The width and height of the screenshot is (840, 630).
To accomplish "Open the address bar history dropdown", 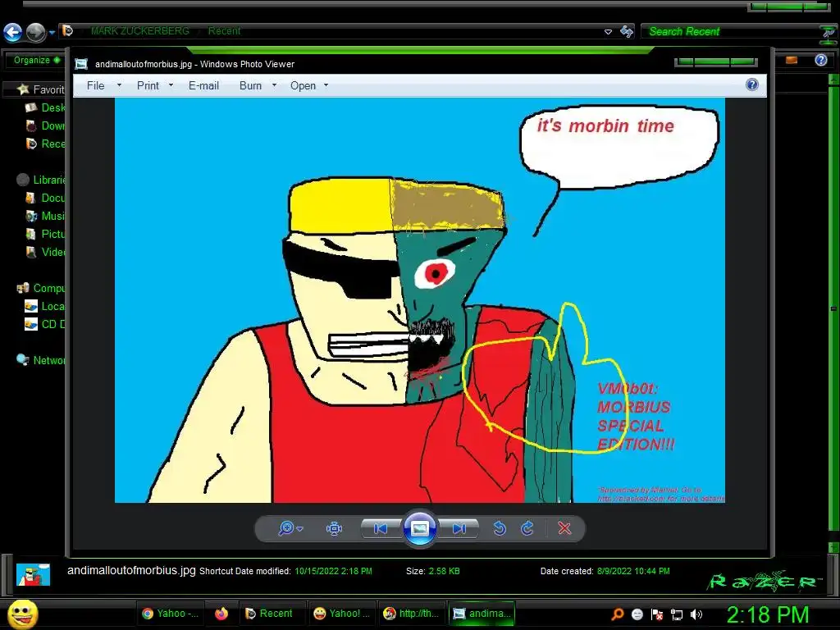I will (608, 32).
